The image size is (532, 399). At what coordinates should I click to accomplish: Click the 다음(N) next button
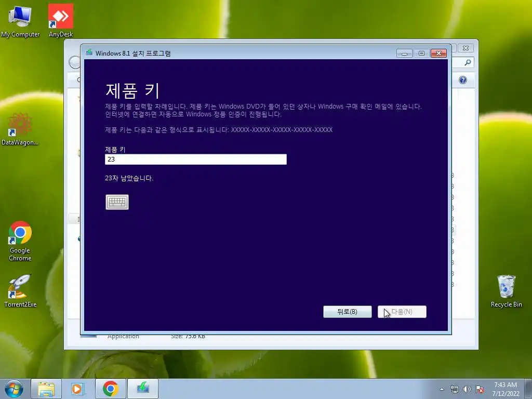(402, 312)
